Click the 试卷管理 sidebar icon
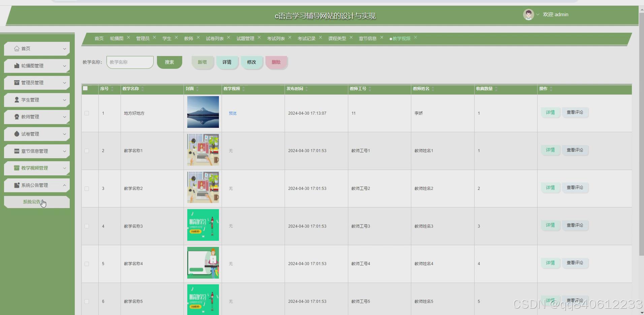The image size is (644, 315). (16, 134)
